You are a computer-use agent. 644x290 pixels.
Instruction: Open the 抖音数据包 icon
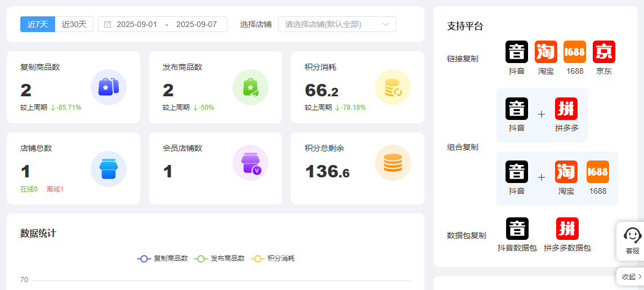point(517,229)
